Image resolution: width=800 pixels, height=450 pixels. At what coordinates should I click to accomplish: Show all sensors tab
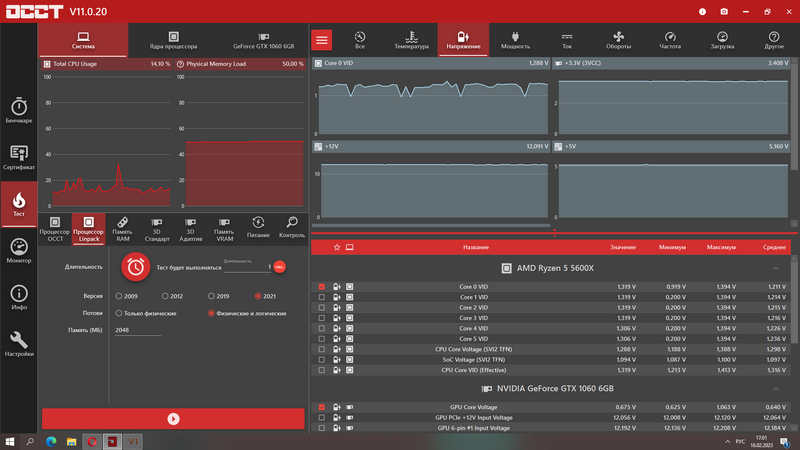360,40
